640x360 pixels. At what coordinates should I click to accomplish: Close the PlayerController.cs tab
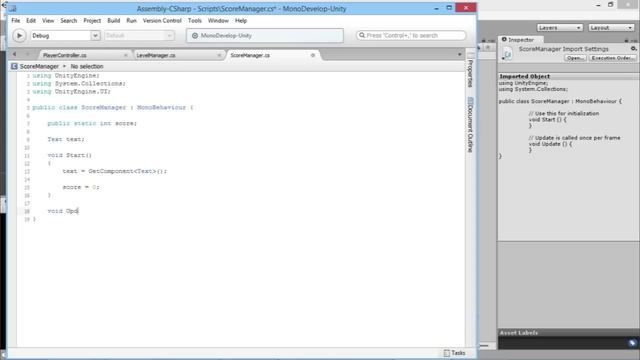125,55
